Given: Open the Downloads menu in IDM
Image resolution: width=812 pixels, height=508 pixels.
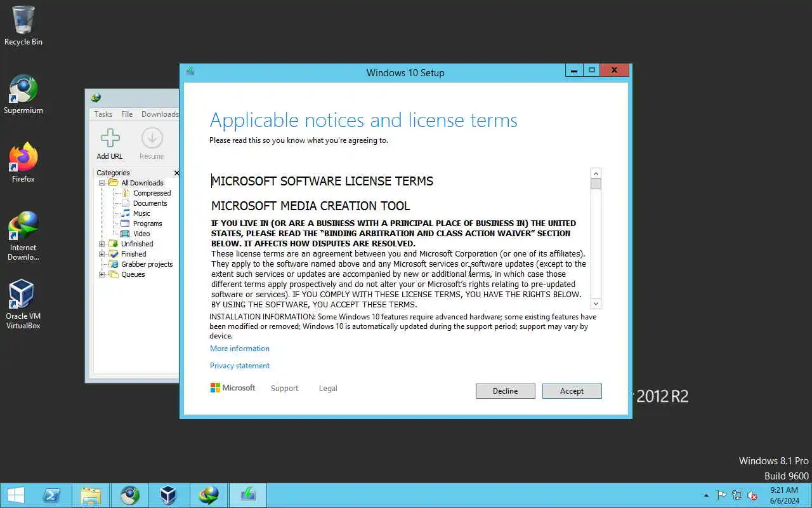Looking at the screenshot, I should (x=160, y=114).
